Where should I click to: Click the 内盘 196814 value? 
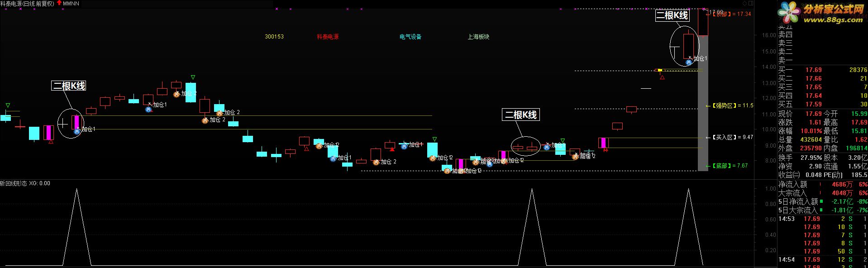coord(857,148)
